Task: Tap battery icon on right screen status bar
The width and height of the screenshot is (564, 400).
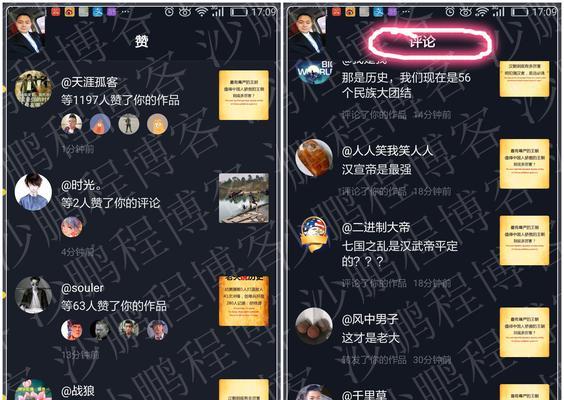Action: [519, 12]
